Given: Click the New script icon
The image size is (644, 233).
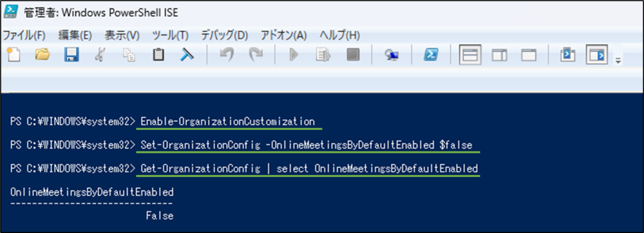Looking at the screenshot, I should click(x=13, y=55).
